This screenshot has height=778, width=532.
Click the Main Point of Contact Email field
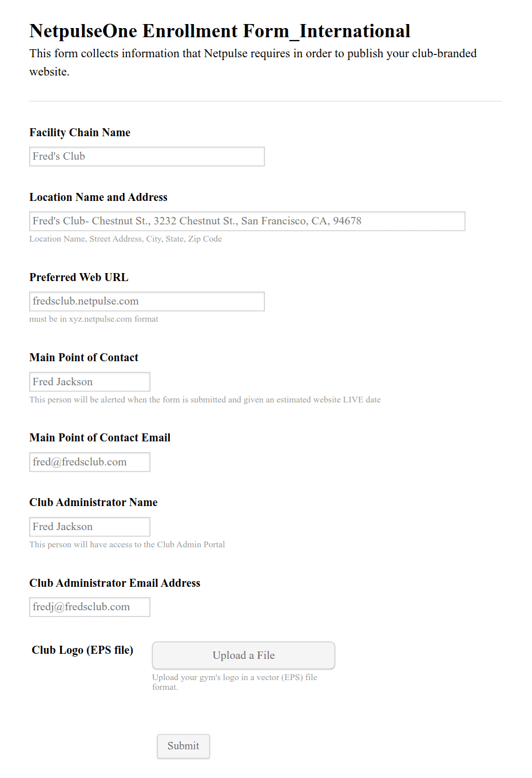click(x=89, y=462)
